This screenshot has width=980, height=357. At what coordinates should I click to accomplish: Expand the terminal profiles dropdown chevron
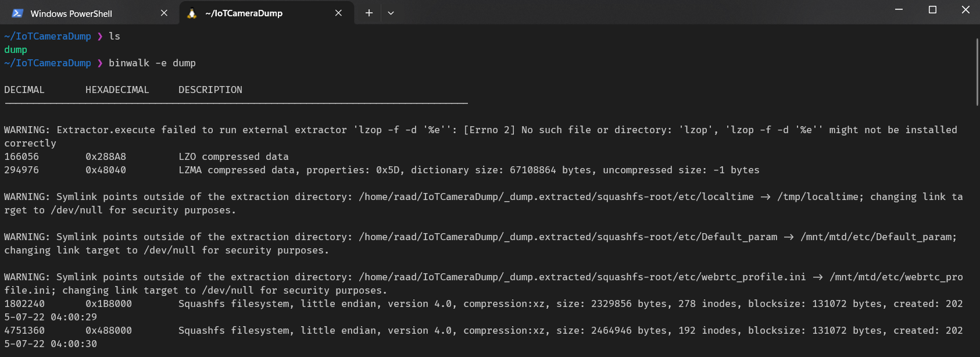[x=391, y=13]
